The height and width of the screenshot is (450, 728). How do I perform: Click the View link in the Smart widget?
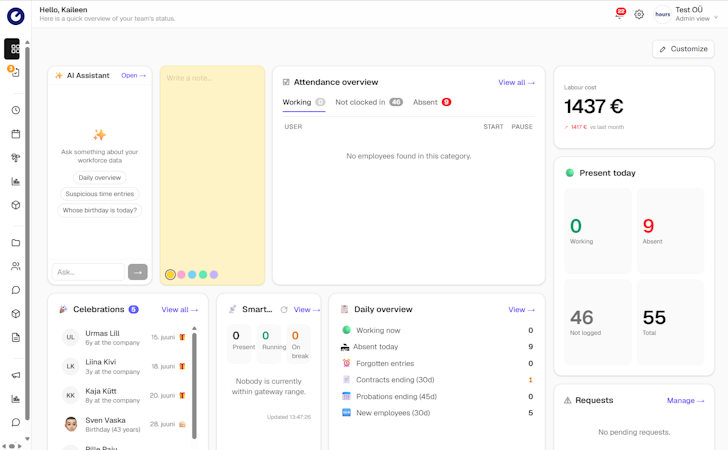tap(306, 309)
